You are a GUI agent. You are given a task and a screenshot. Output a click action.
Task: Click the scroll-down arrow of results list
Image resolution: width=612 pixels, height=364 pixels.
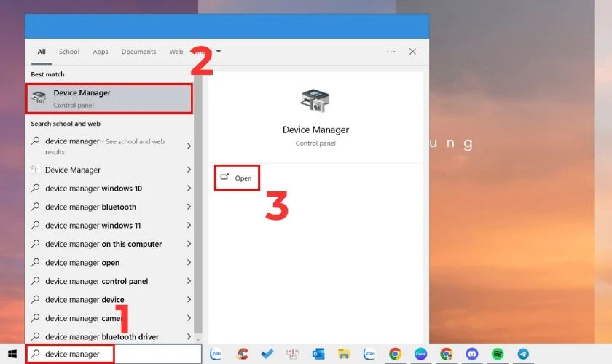(x=198, y=339)
